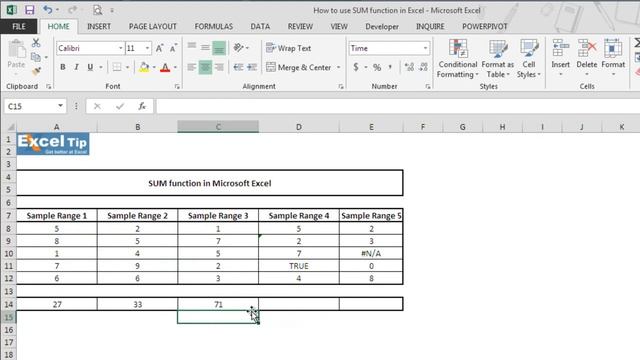Open the fill color dropdown arrow
The width and height of the screenshot is (640, 360).
click(154, 67)
